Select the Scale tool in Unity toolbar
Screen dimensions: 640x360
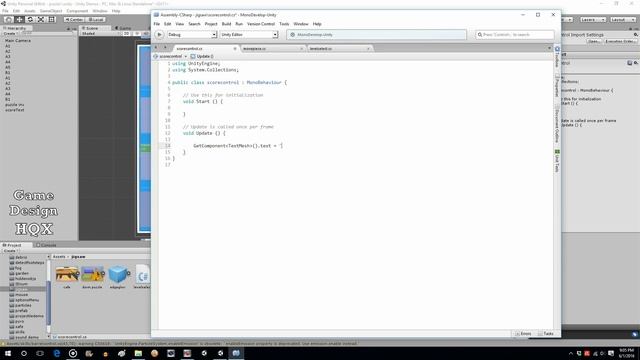(x=41, y=20)
